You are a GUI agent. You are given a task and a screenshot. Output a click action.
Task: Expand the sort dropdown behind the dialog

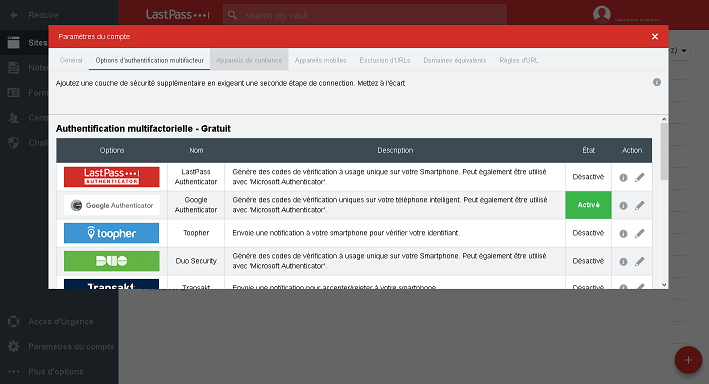683,50
